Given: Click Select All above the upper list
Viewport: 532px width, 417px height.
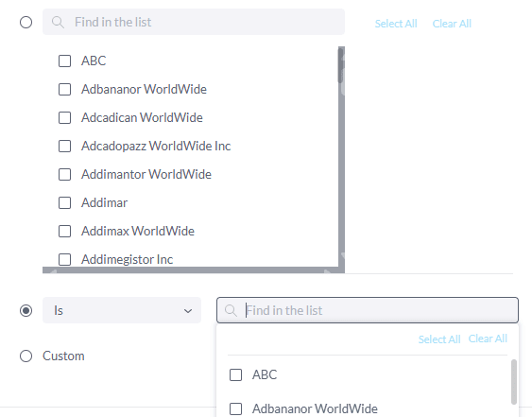Looking at the screenshot, I should (396, 24).
